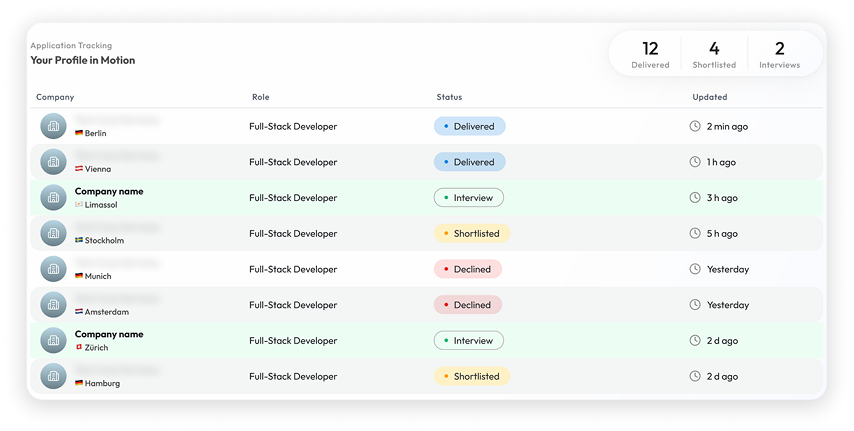The image size is (854, 431).
Task: Click the 'Application Tracking' label
Action: [x=71, y=45]
